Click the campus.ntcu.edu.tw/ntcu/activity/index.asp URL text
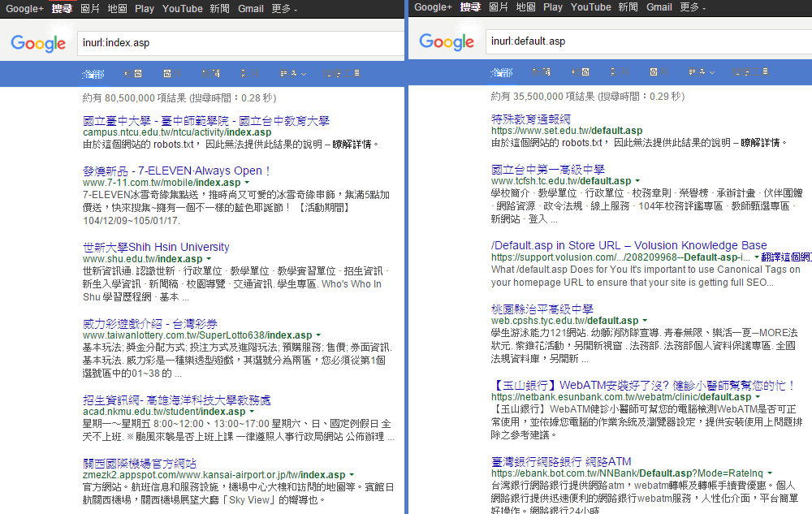 (177, 132)
